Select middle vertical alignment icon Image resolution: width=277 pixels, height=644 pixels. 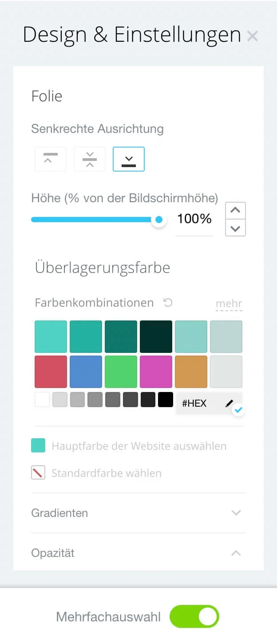(90, 159)
